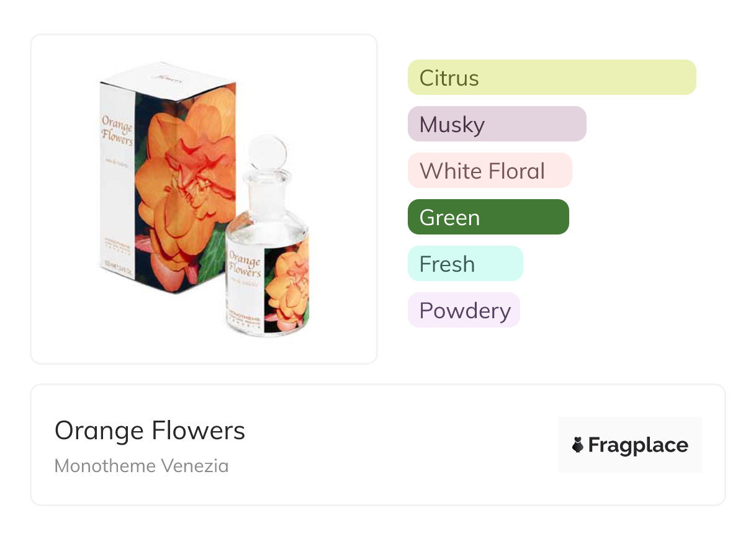Viewport: 756px width, 536px height.
Task: Click the round glass bottle stopper
Action: tap(268, 153)
